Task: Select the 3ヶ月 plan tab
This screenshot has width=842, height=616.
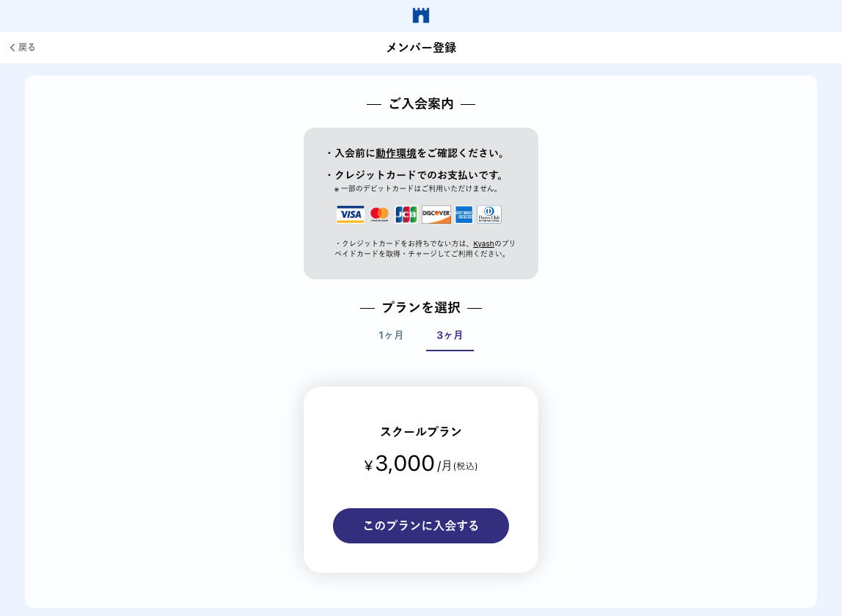Action: point(450,335)
